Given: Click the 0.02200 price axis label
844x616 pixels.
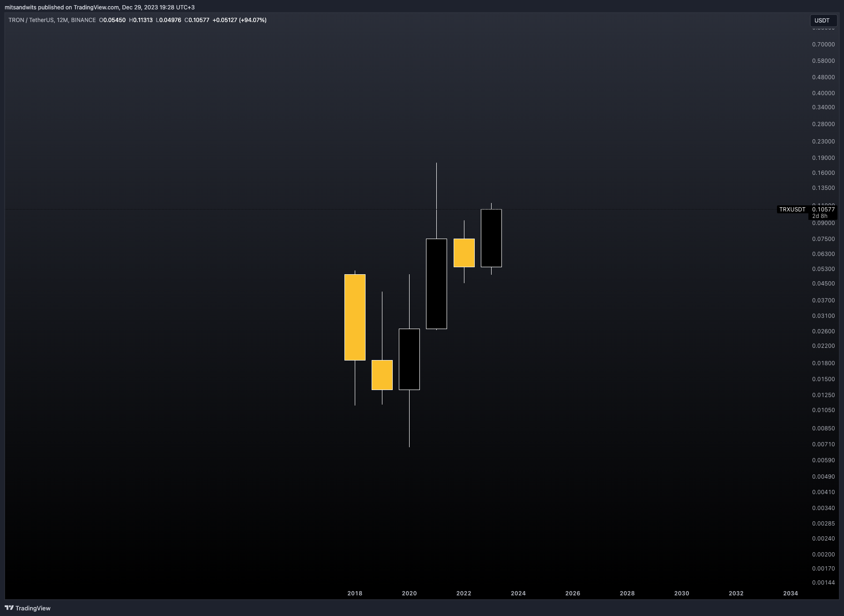Looking at the screenshot, I should click(x=823, y=346).
